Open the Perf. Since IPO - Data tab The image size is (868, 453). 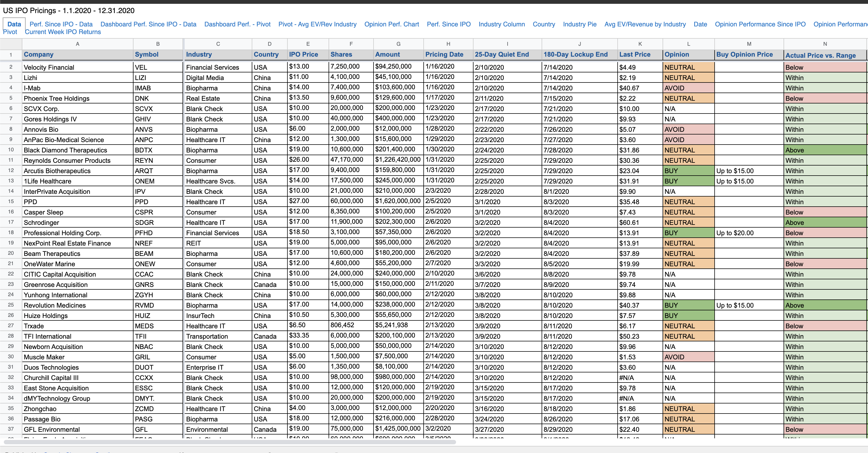pyautogui.click(x=61, y=24)
